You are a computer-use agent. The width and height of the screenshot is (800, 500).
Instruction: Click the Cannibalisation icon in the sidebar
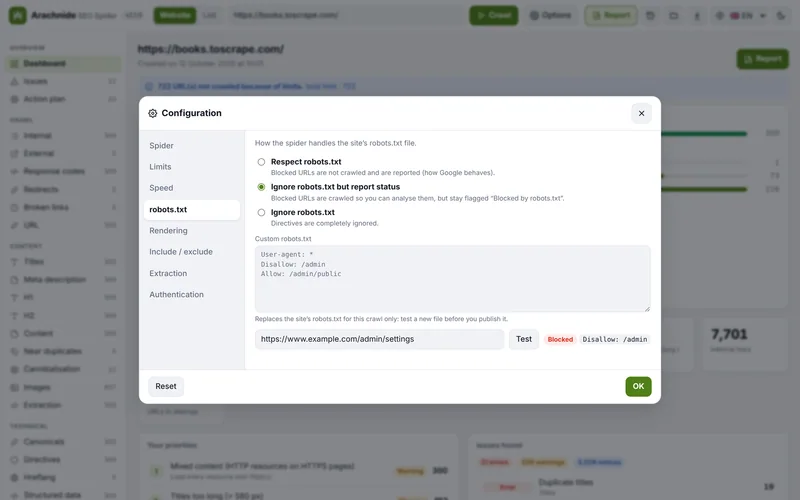[x=14, y=369]
